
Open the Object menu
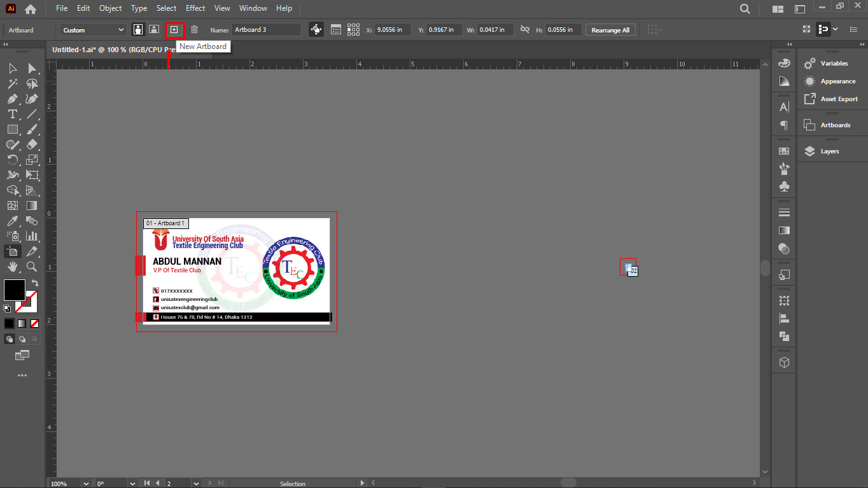pos(111,8)
